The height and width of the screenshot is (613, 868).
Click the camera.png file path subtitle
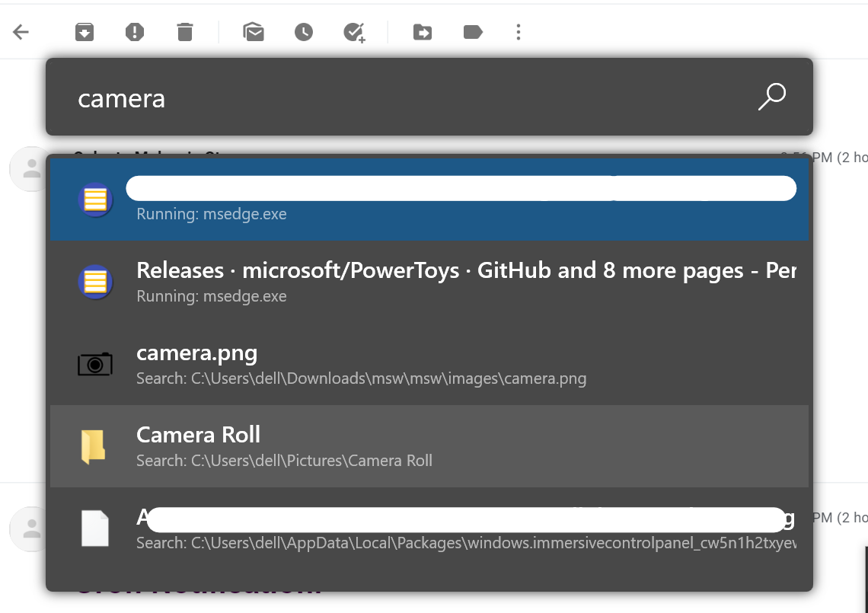click(361, 378)
